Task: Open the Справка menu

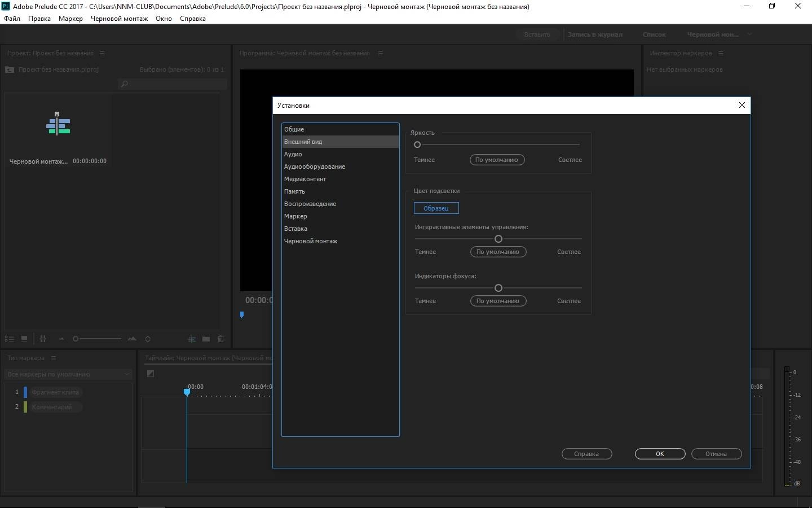Action: tap(193, 19)
